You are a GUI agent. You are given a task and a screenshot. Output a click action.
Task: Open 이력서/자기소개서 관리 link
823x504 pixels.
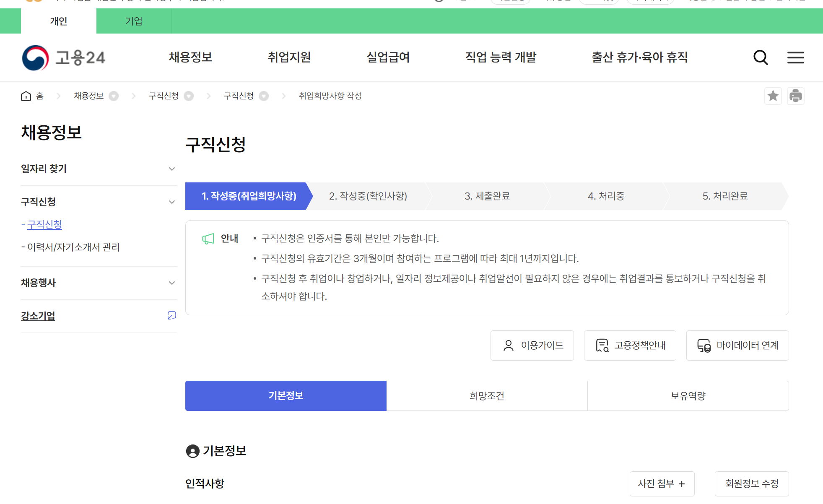pos(74,247)
